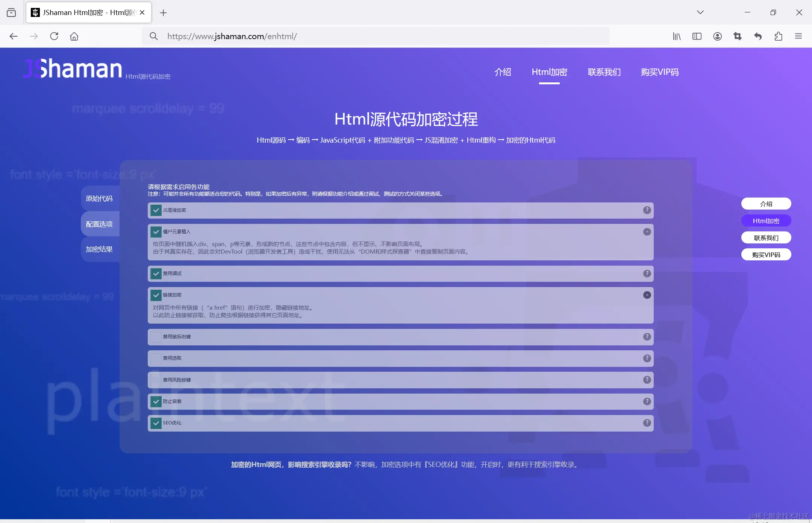Go to the browser home page
This screenshot has width=812, height=523.
pos(74,36)
